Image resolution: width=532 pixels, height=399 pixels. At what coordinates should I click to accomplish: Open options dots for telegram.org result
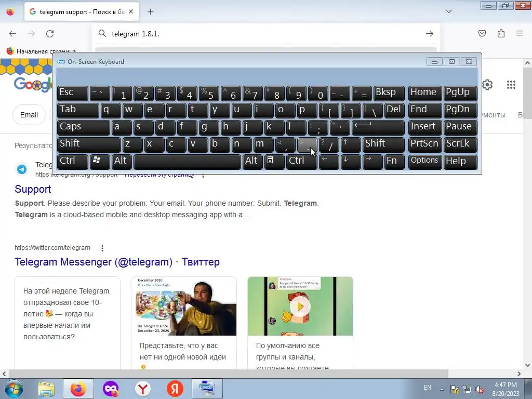(203, 176)
